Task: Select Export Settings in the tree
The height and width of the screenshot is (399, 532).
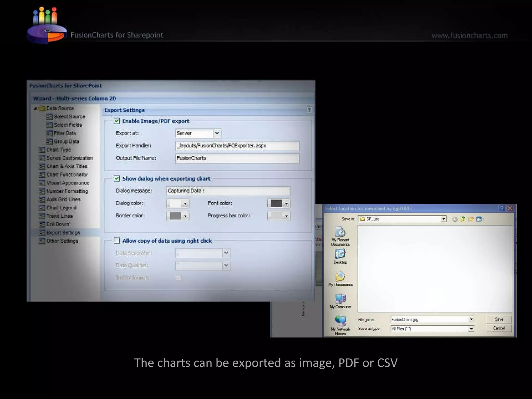Action: click(x=63, y=233)
